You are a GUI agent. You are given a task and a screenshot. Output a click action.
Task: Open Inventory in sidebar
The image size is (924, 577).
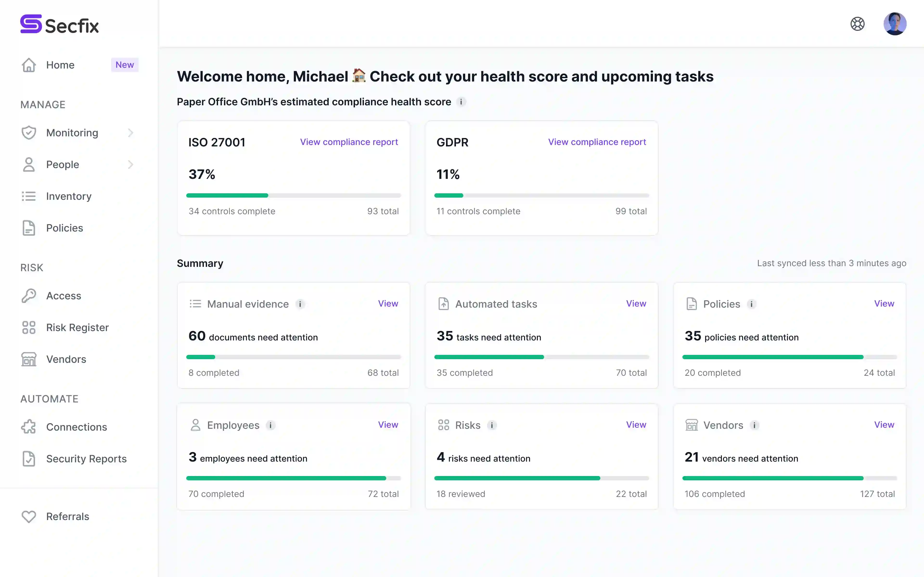click(x=69, y=196)
